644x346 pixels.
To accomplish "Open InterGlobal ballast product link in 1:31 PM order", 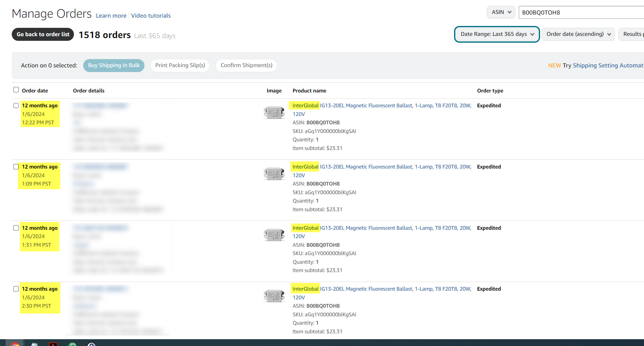I will pos(382,232).
